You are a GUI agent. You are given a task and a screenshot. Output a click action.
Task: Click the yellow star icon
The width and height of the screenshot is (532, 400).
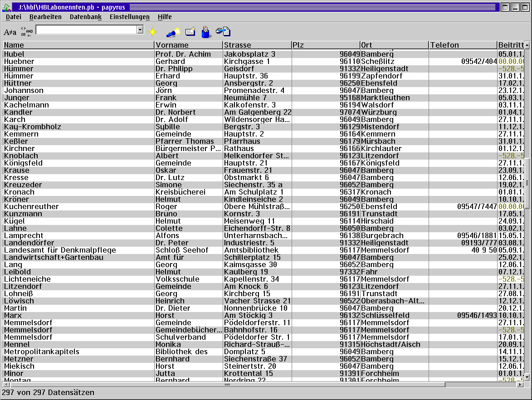click(153, 32)
